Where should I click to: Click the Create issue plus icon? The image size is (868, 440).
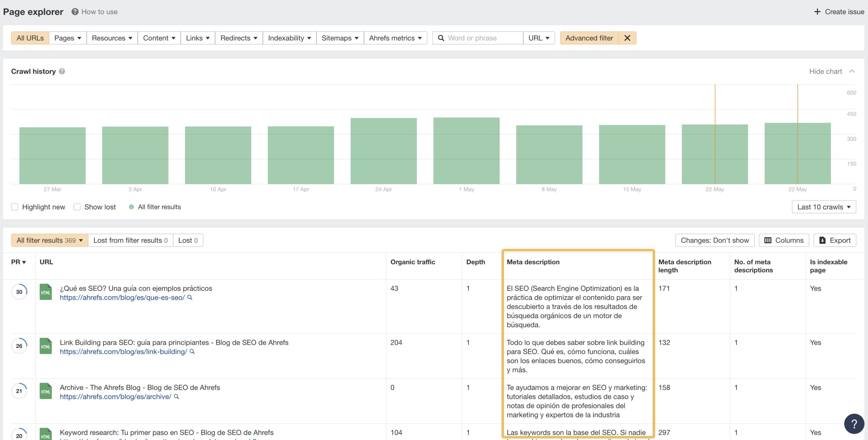click(817, 12)
